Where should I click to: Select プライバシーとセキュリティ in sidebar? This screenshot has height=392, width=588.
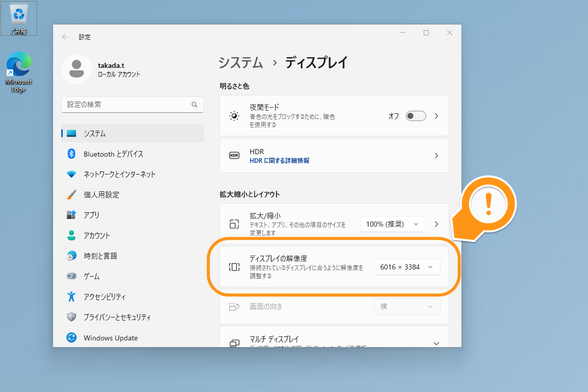coord(133,317)
